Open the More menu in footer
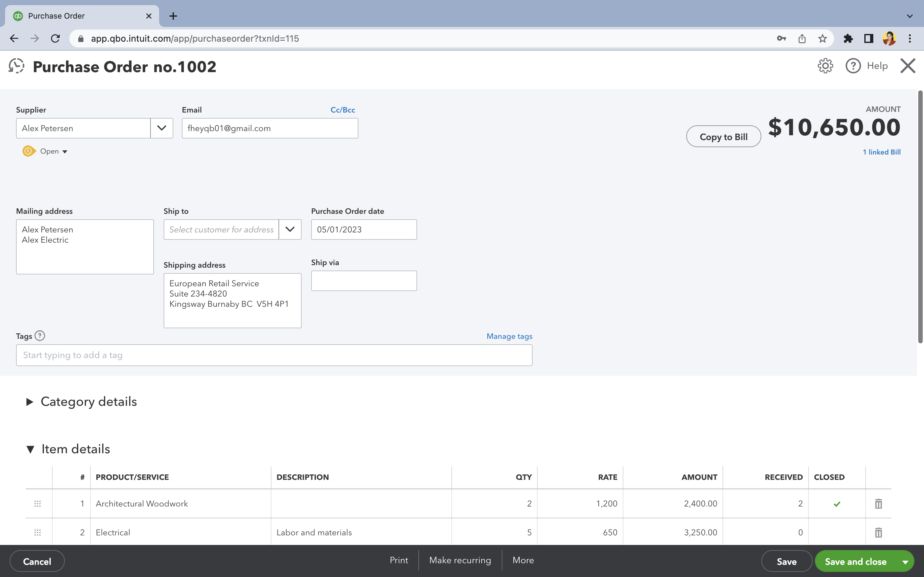The width and height of the screenshot is (924, 577). tap(523, 560)
